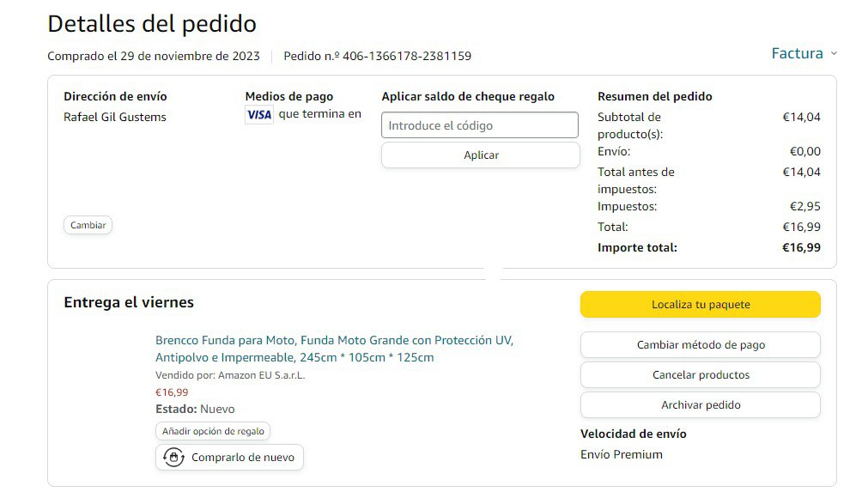Click seller name Amazon EU S.a.r.L.
Viewport: 868px width, 504px height.
pyautogui.click(x=261, y=375)
